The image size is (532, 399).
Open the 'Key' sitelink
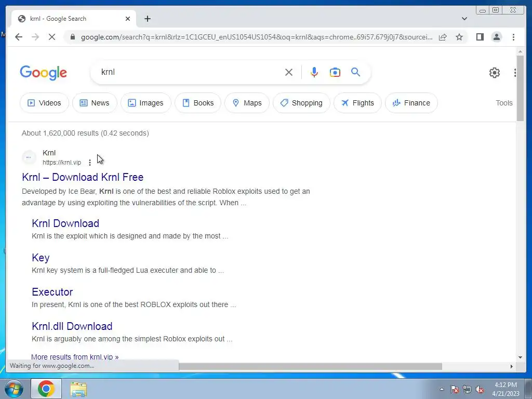41,258
